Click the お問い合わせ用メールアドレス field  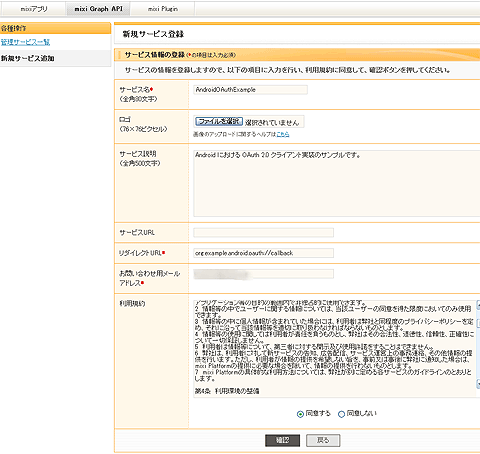tap(263, 274)
